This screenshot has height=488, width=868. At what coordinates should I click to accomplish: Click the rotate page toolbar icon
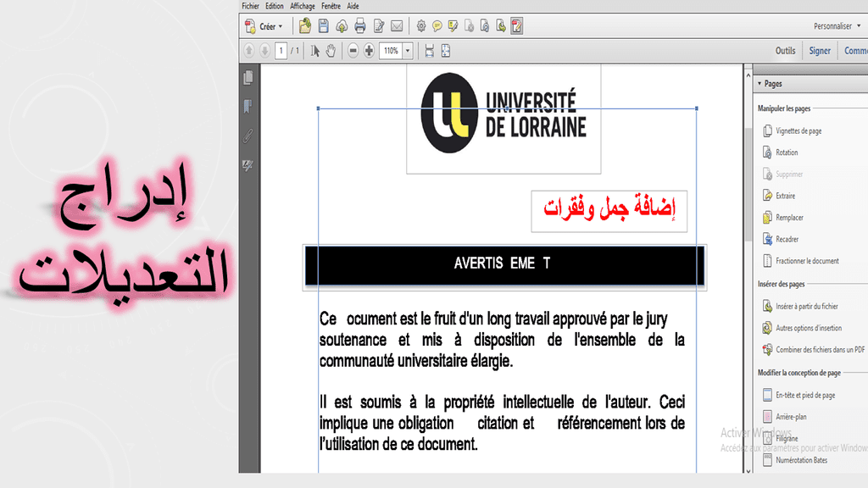[485, 26]
